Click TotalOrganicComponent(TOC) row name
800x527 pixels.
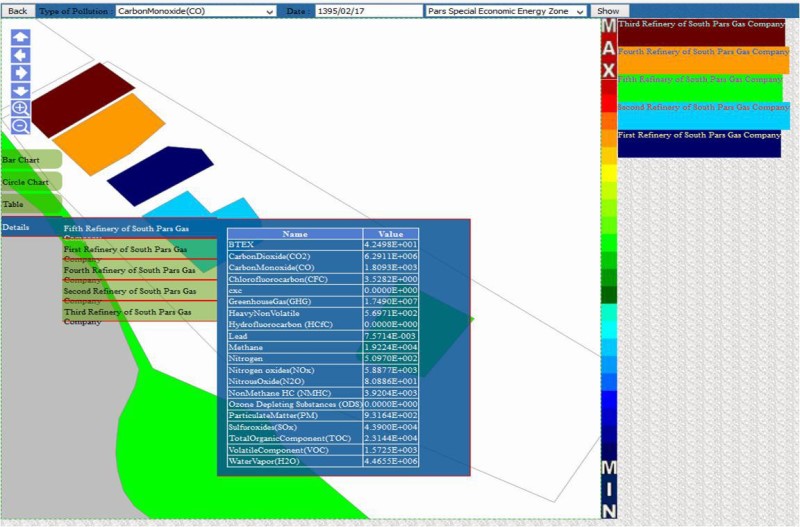tap(290, 438)
